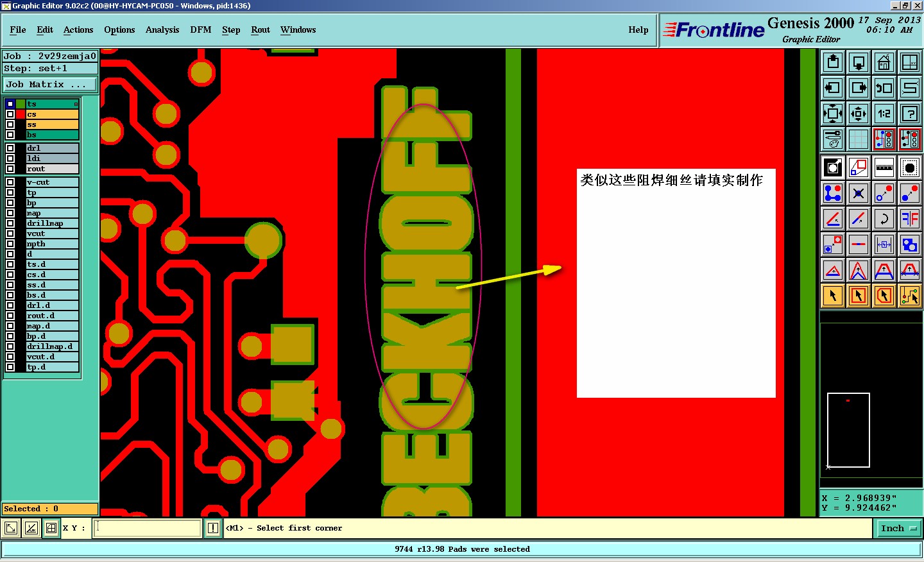Click the exclamation mark icon in bottom bar
This screenshot has width=924, height=562.
[x=213, y=528]
